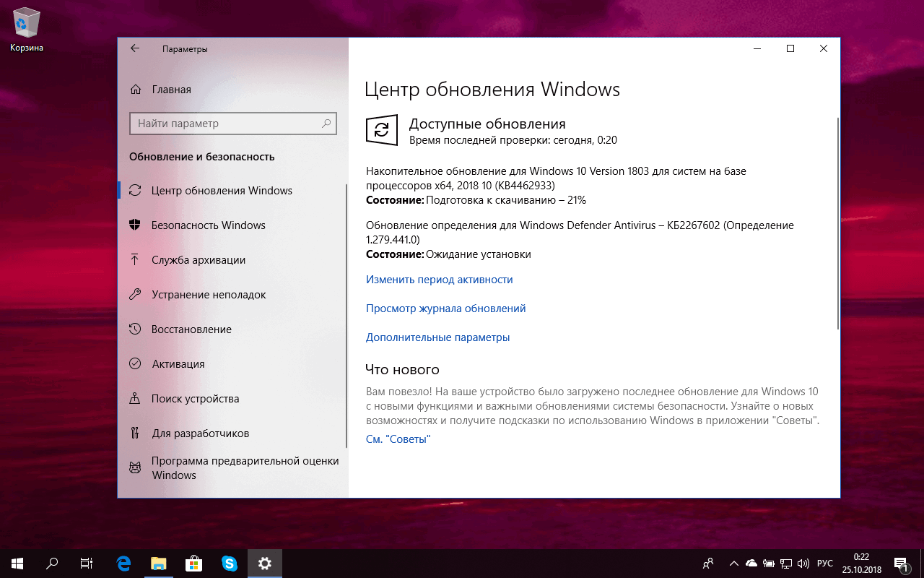Select Восстановление from the sidebar
Viewport: 924px width, 578px height.
[x=191, y=329]
